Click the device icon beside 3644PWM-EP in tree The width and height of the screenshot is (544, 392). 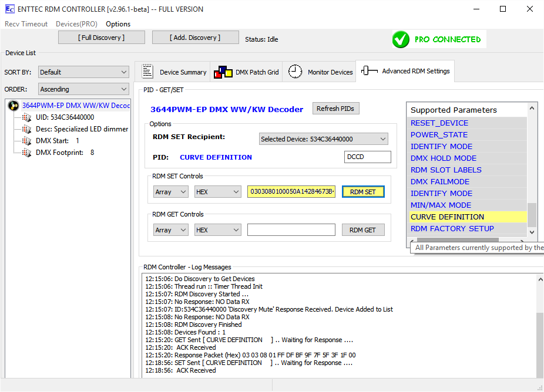tap(14, 106)
